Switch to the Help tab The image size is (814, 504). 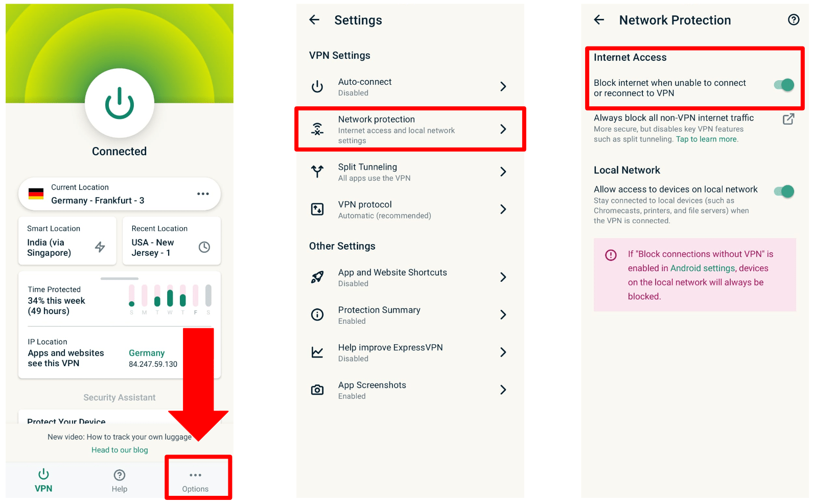point(120,481)
